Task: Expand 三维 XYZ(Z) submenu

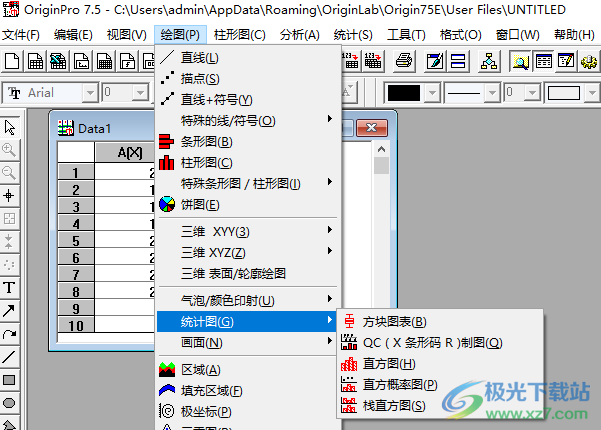Action: (x=247, y=253)
